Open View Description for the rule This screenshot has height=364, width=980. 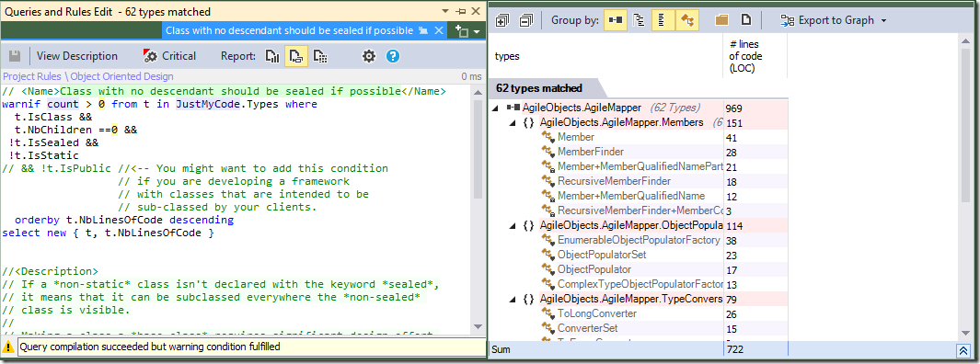pos(77,56)
